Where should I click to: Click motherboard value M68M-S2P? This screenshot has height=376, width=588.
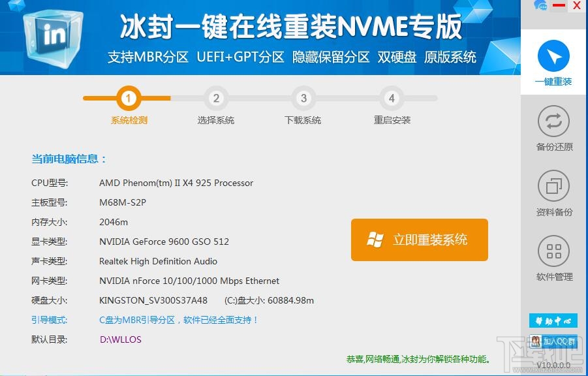[x=123, y=202]
